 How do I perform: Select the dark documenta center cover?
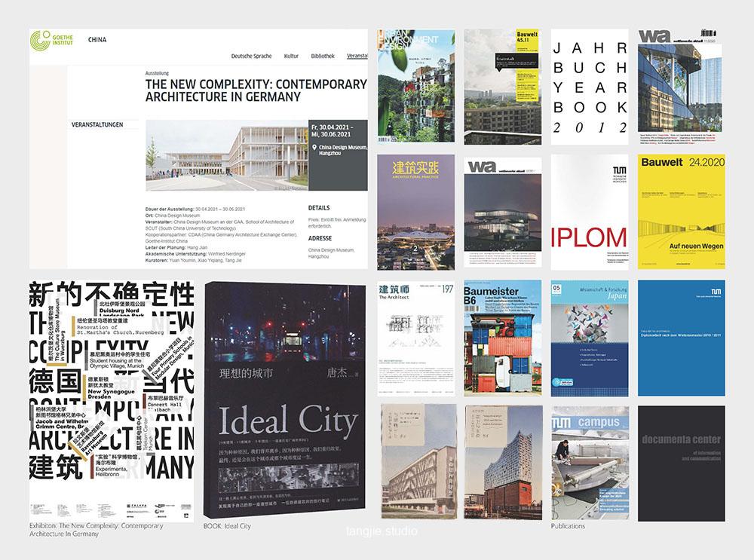tap(676, 462)
